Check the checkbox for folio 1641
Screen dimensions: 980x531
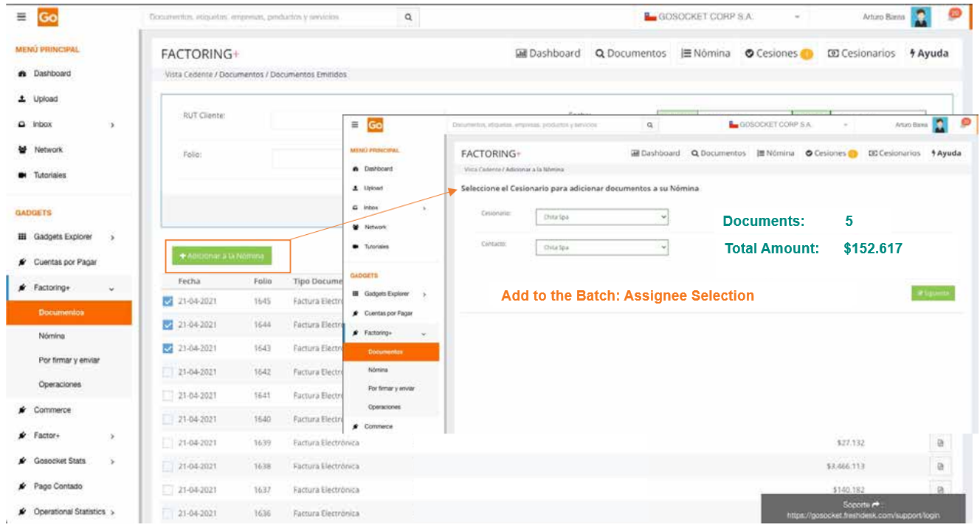coord(168,396)
